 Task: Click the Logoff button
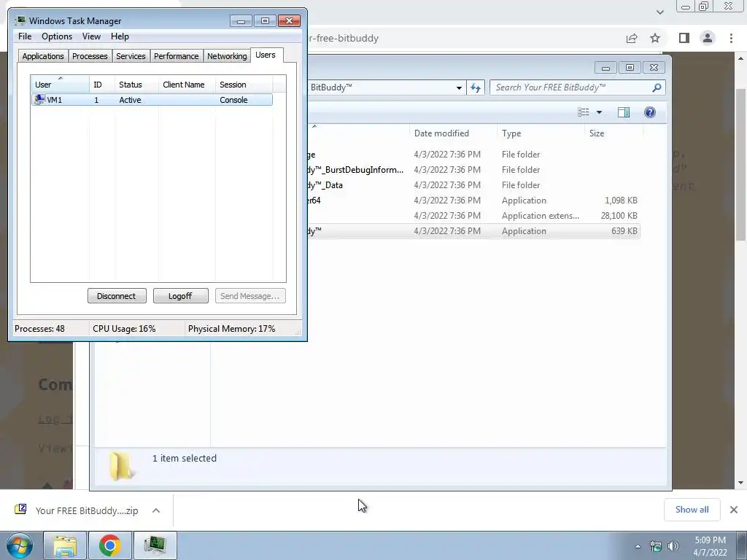click(x=181, y=296)
